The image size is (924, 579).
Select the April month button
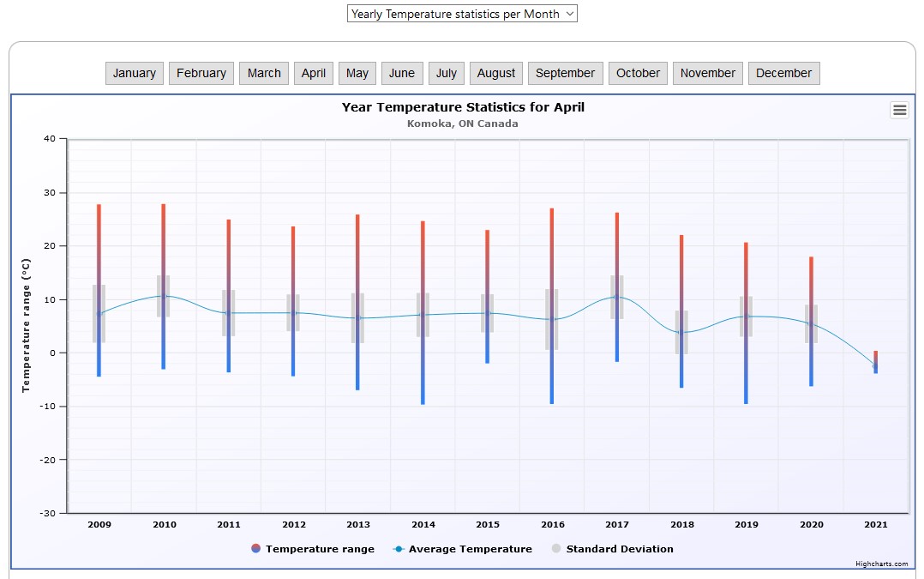click(314, 73)
